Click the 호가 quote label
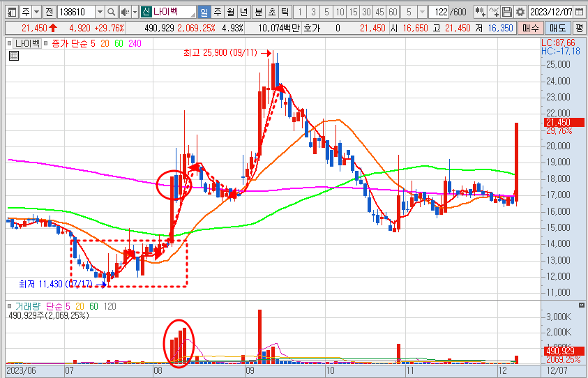588x378 pixels. [311, 28]
